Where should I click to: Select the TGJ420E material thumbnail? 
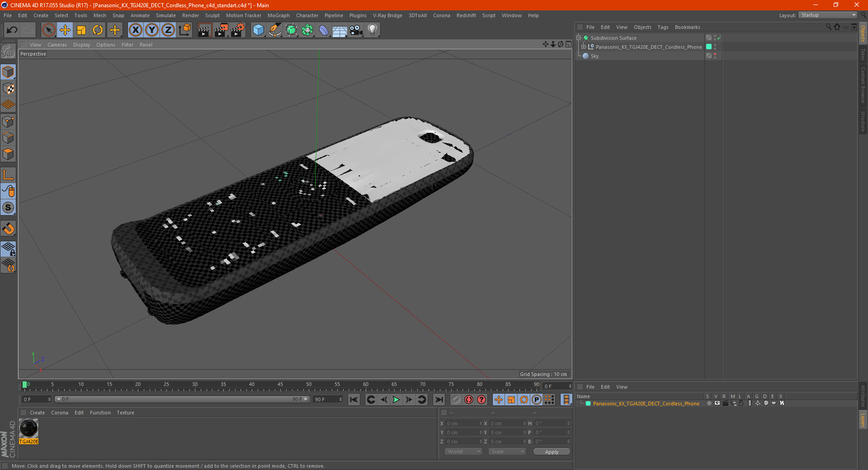(28, 428)
